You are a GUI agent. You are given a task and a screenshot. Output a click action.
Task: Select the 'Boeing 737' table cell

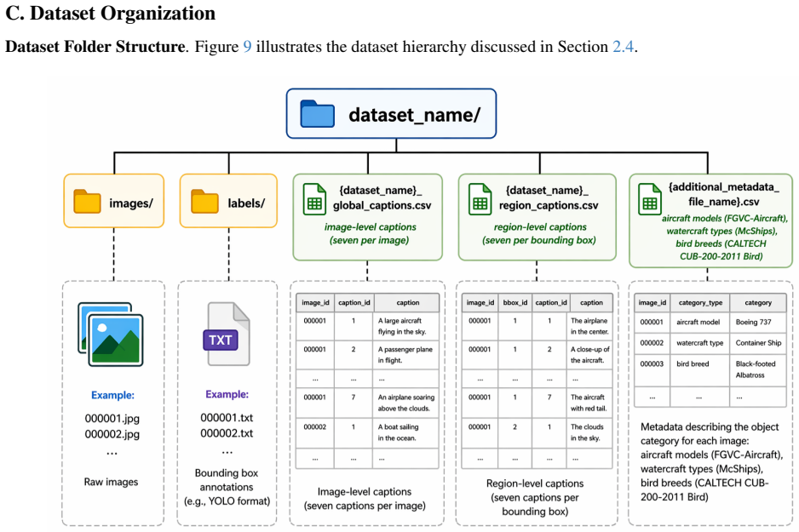coord(753,323)
